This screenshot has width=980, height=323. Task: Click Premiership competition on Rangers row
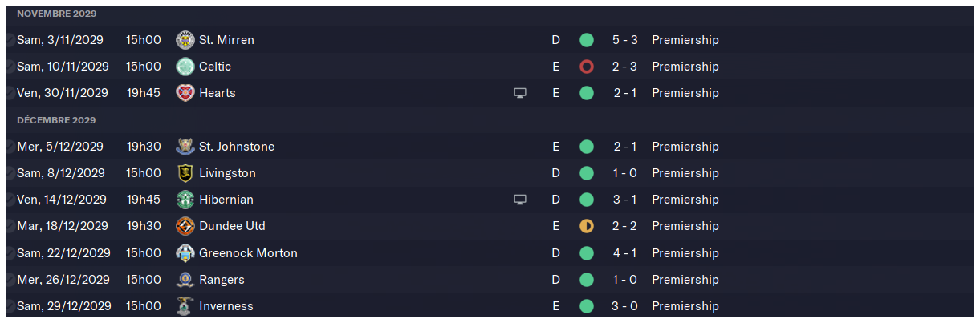coord(685,280)
